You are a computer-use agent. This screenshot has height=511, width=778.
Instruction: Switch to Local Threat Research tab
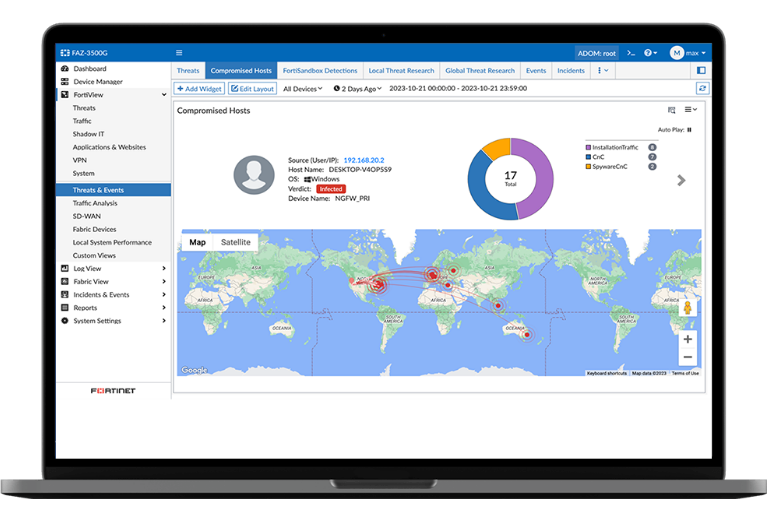[401, 70]
